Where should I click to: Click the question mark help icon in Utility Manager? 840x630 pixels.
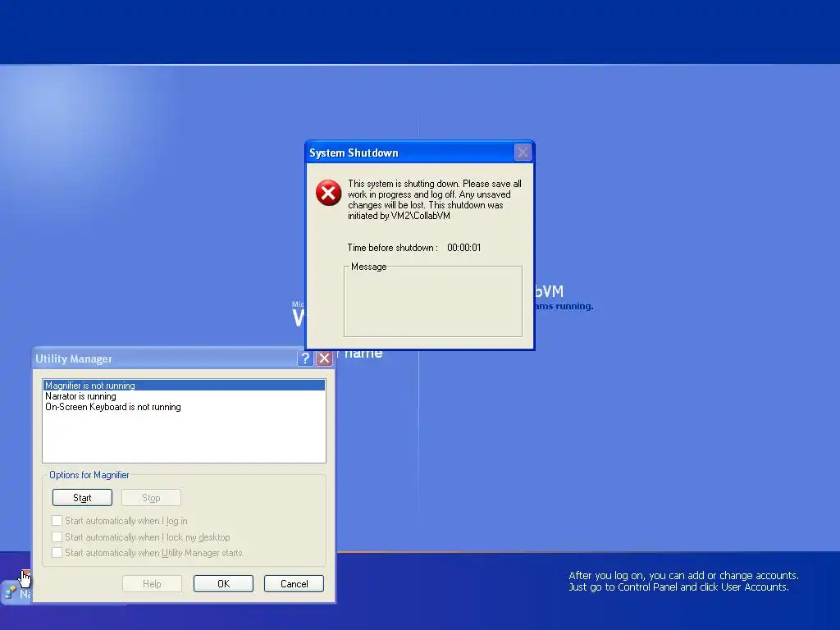305,358
